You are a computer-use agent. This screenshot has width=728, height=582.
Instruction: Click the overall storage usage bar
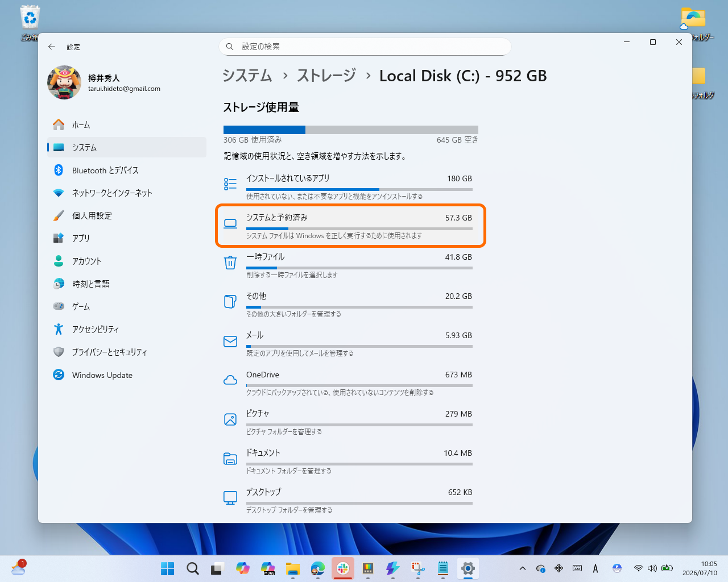point(351,130)
